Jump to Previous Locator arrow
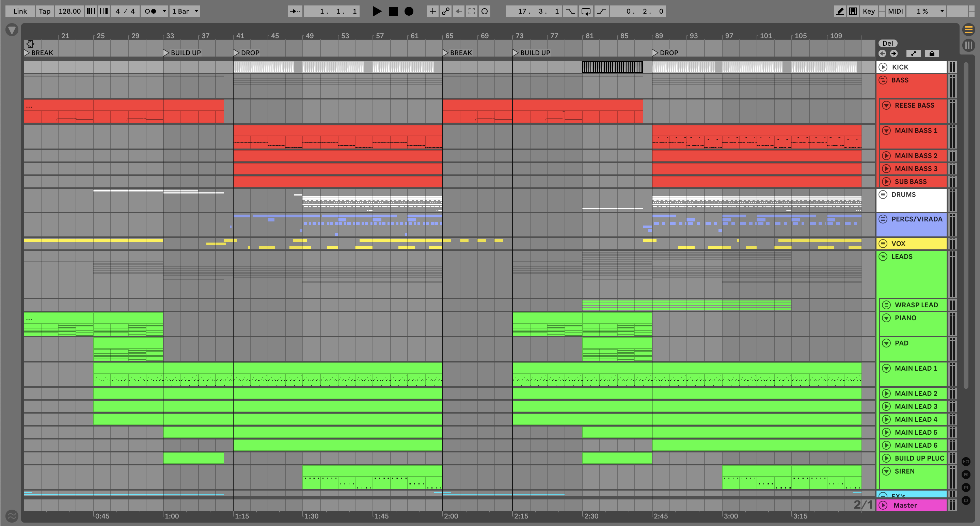The width and height of the screenshot is (980, 526). click(882, 54)
